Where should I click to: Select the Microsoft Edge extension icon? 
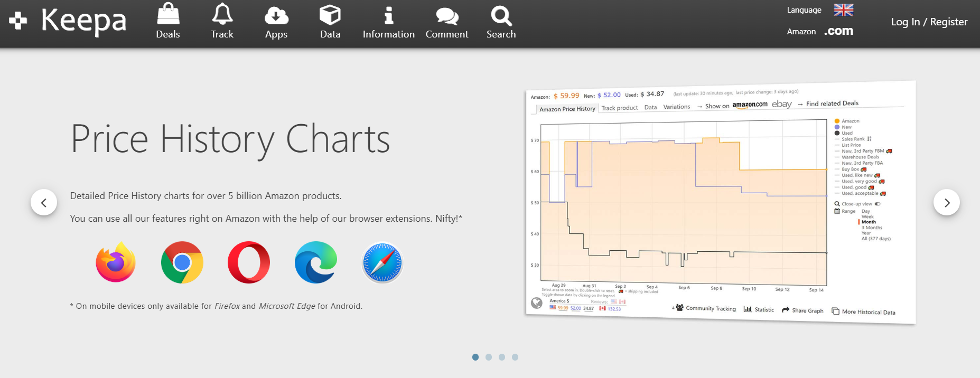(x=316, y=262)
